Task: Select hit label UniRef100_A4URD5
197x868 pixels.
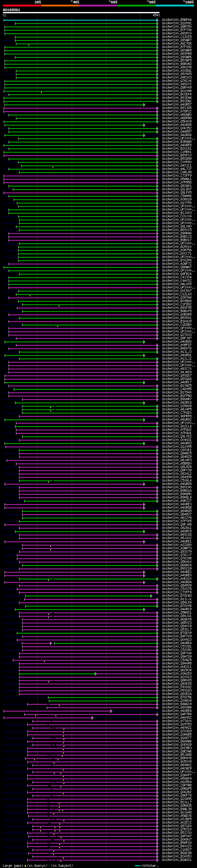Action: click(176, 125)
